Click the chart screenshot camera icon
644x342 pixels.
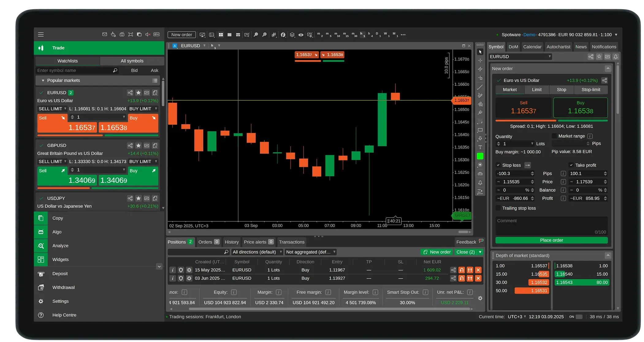(x=480, y=174)
